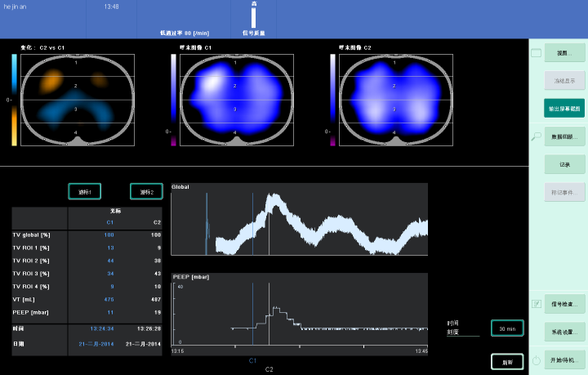This screenshot has width=588, height=375.
Task: Click the 13:15 start time on axis
Action: coord(177,351)
